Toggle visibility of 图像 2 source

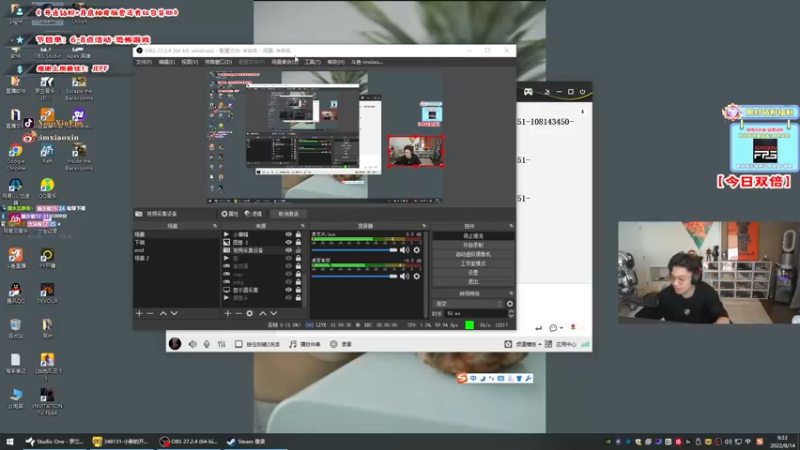pos(288,242)
